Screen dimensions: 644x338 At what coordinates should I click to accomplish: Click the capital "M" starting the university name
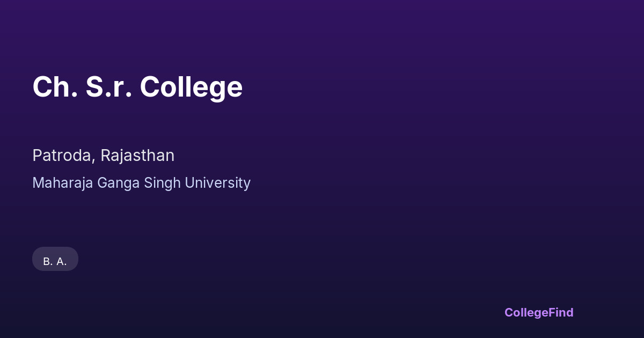point(38,183)
